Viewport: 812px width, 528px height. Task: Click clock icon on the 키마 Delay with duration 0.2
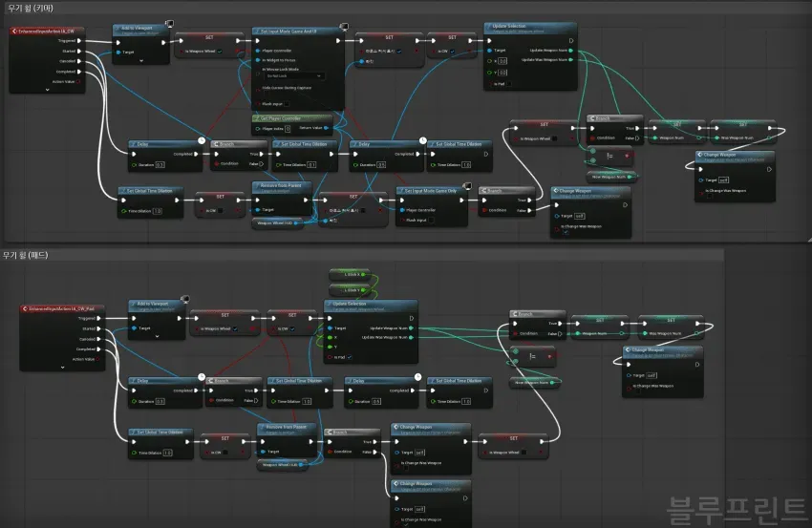(x=202, y=140)
